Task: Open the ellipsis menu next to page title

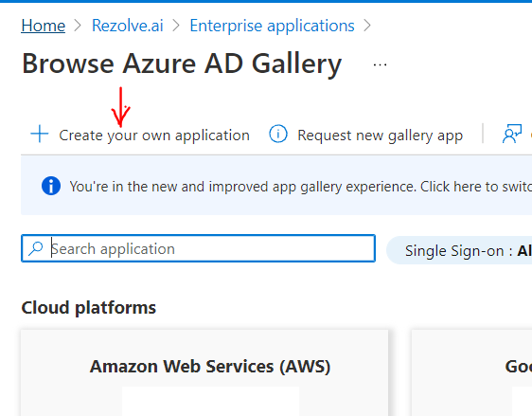Action: [380, 64]
